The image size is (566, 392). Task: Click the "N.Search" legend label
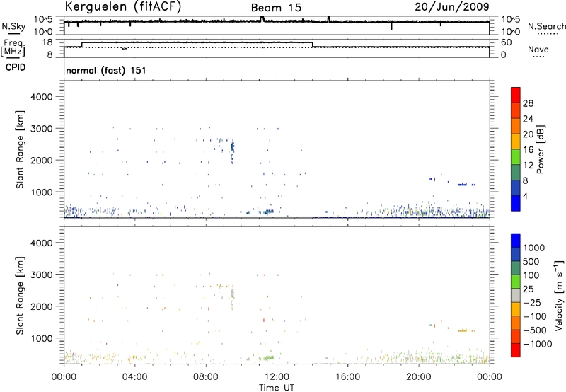[546, 26]
